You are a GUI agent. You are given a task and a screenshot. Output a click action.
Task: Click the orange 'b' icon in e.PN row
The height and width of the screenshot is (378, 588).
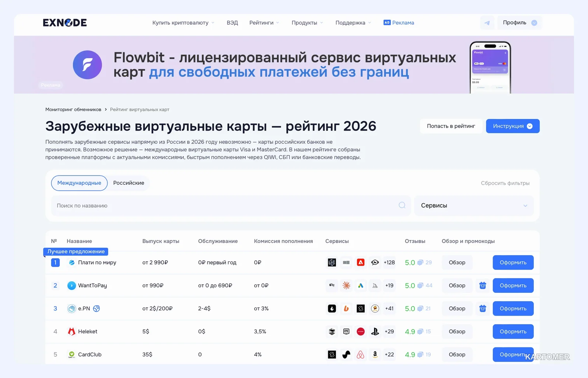click(346, 309)
